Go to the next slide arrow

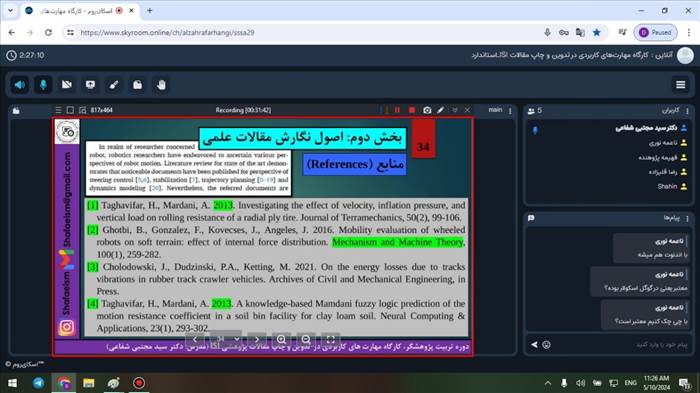click(x=257, y=339)
